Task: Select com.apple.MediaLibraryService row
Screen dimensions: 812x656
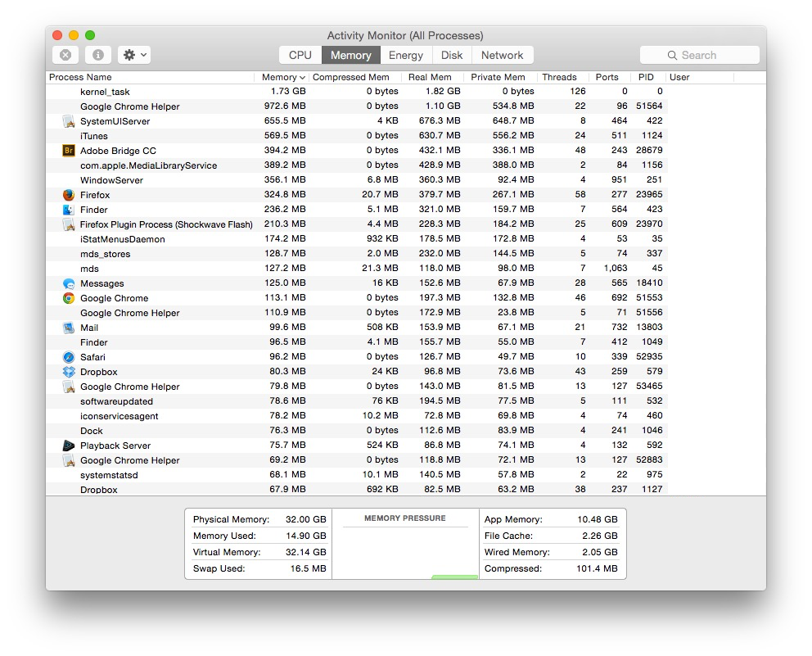Action: pos(357,165)
